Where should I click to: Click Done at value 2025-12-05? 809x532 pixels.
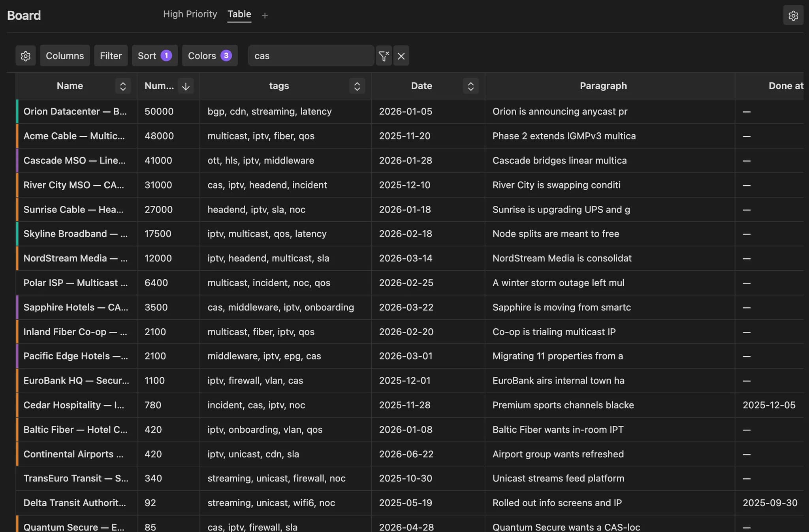[769, 405]
